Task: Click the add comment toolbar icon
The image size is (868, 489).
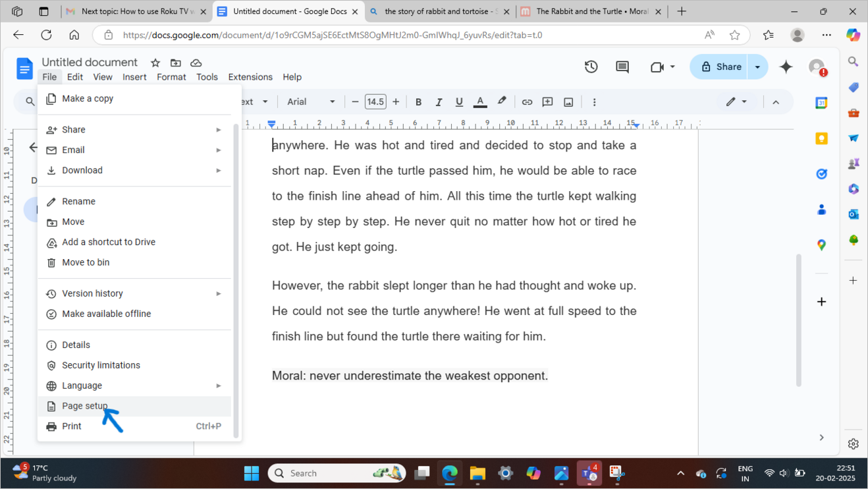Action: click(x=547, y=102)
